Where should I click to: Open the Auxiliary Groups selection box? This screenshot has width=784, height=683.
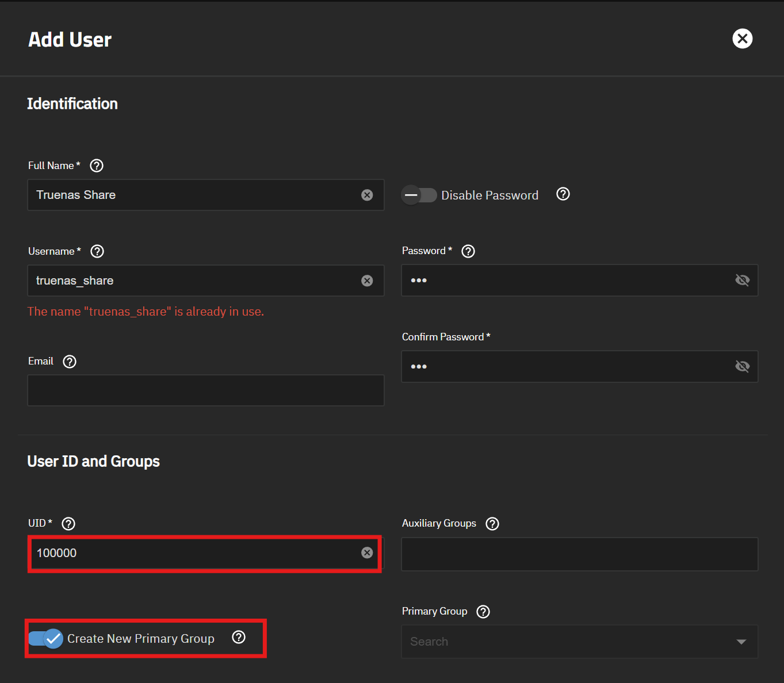pos(579,554)
